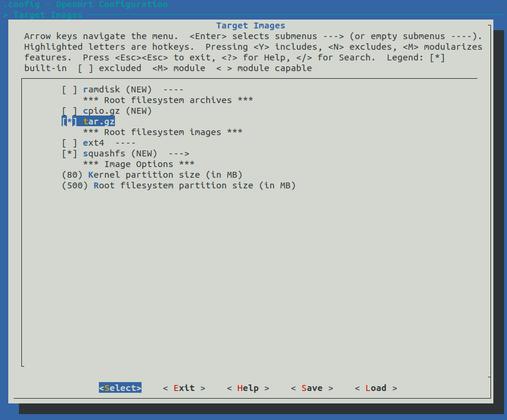Click the (500) root filesystem size value
507x420 pixels.
(x=75, y=185)
